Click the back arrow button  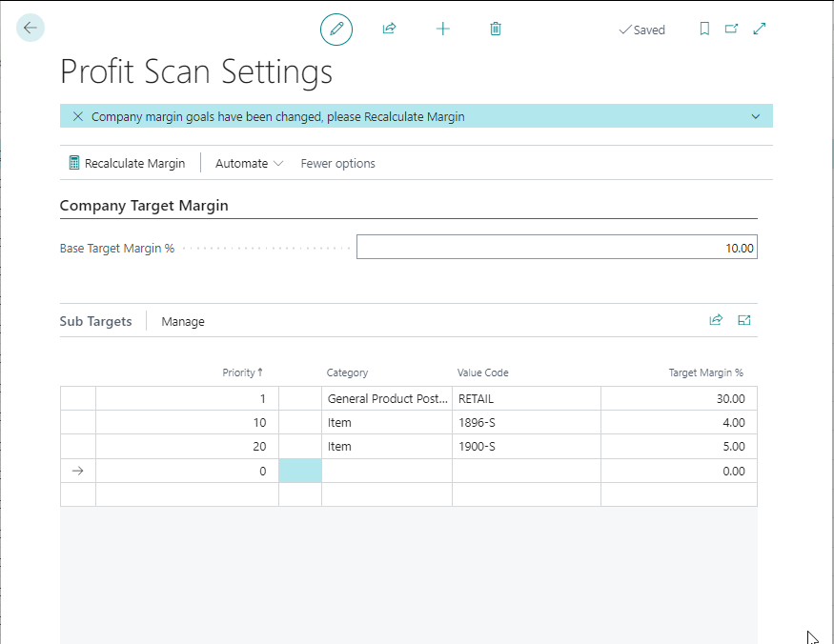[31, 29]
